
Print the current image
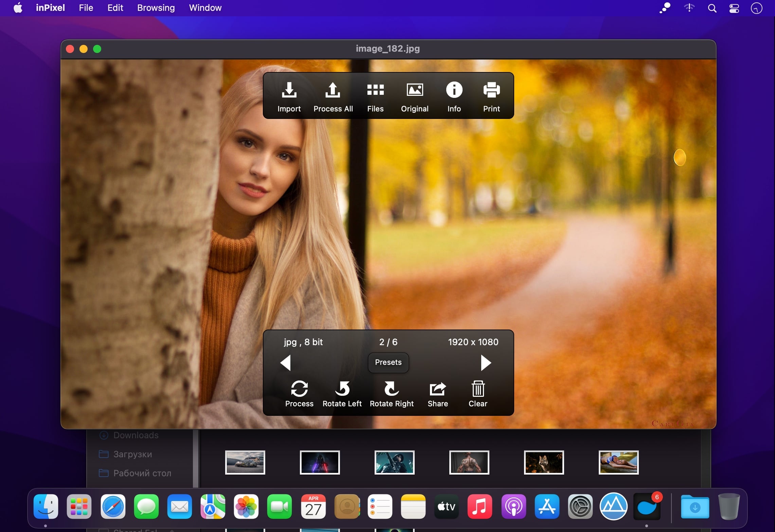click(x=491, y=97)
